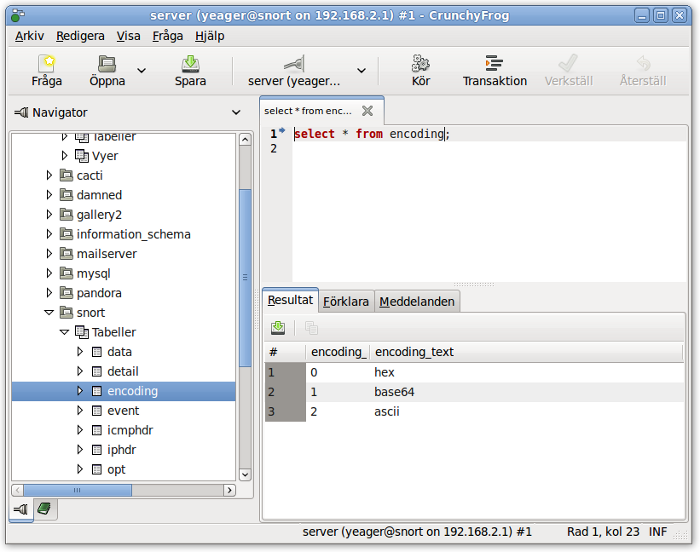700x552 pixels.
Task: Select the detail table in the tree
Action: point(123,371)
